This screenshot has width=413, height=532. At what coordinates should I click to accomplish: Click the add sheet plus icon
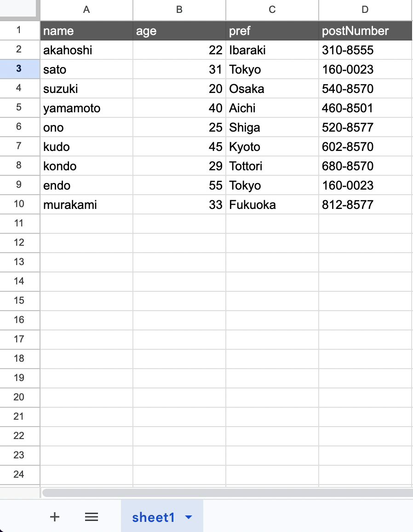click(54, 516)
